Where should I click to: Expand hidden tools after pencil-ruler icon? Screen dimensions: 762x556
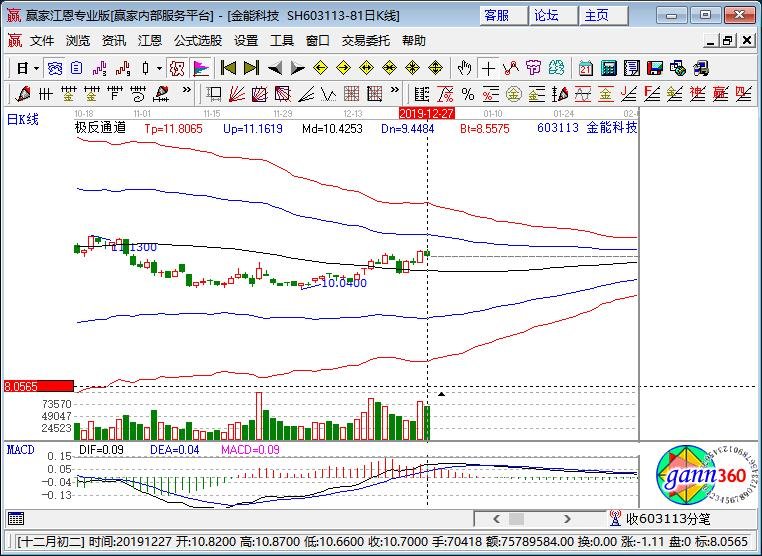click(187, 90)
